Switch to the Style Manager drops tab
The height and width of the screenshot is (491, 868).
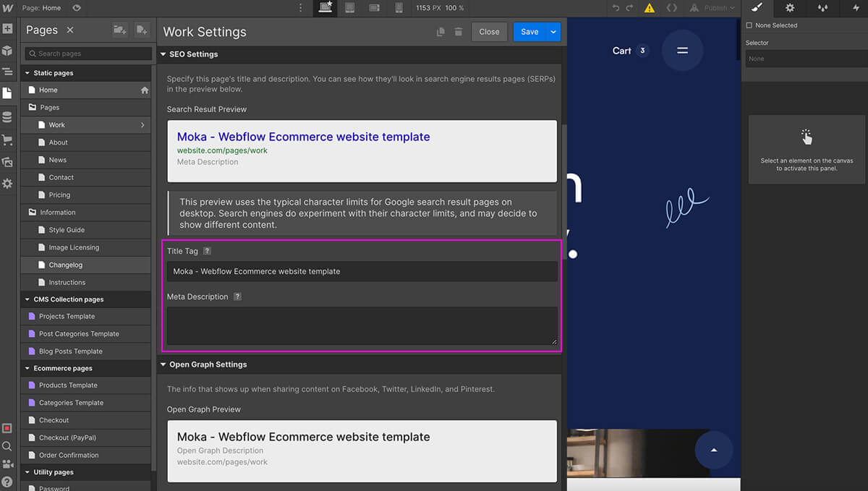pos(822,8)
